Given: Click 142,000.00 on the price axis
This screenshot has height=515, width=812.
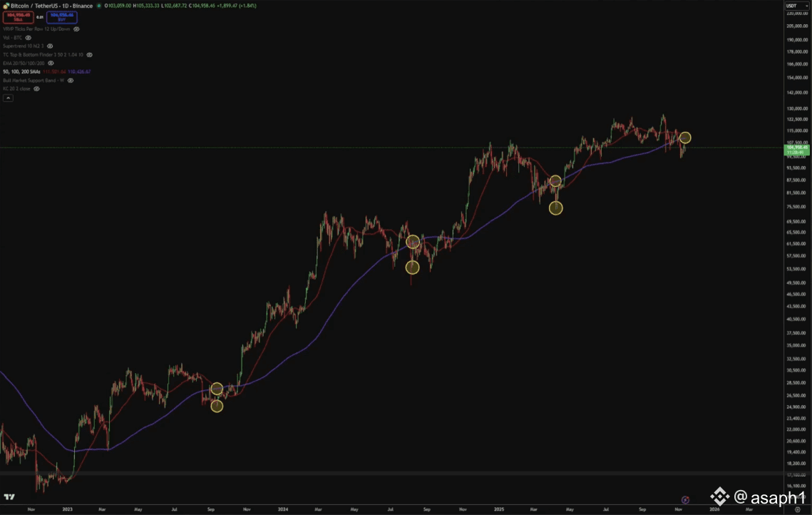Looking at the screenshot, I should click(x=797, y=93).
